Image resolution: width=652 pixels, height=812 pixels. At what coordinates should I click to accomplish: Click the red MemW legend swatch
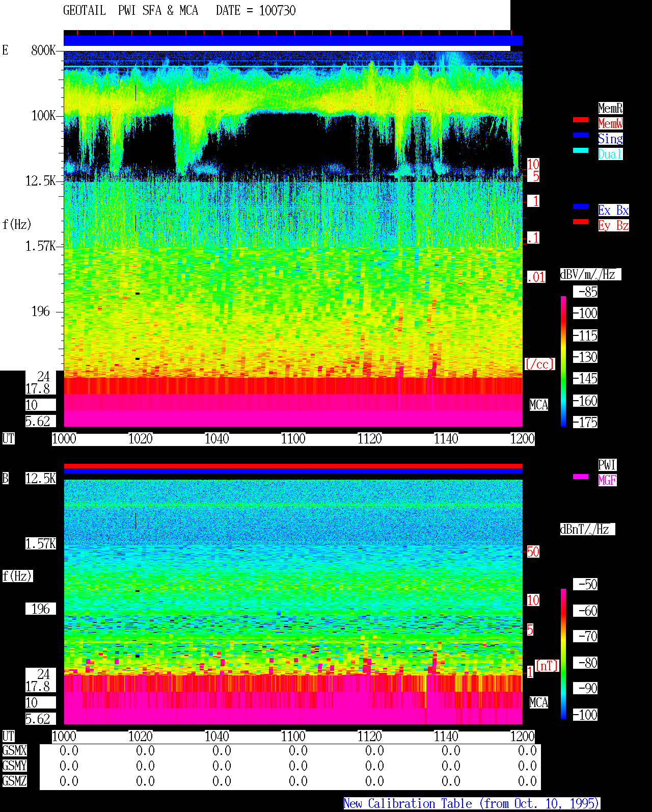click(x=581, y=120)
